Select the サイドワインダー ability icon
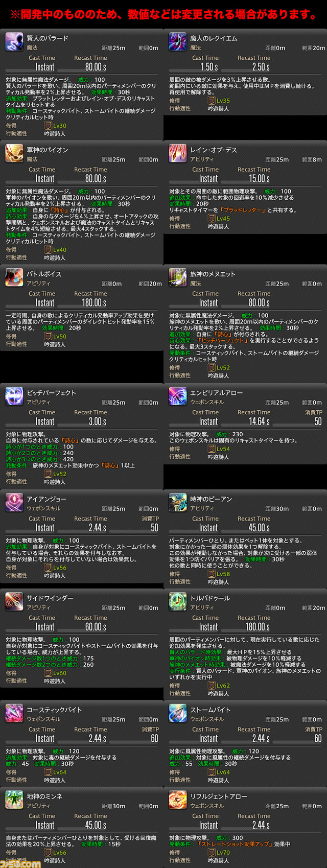This screenshot has width=327, height=868. 14,602
